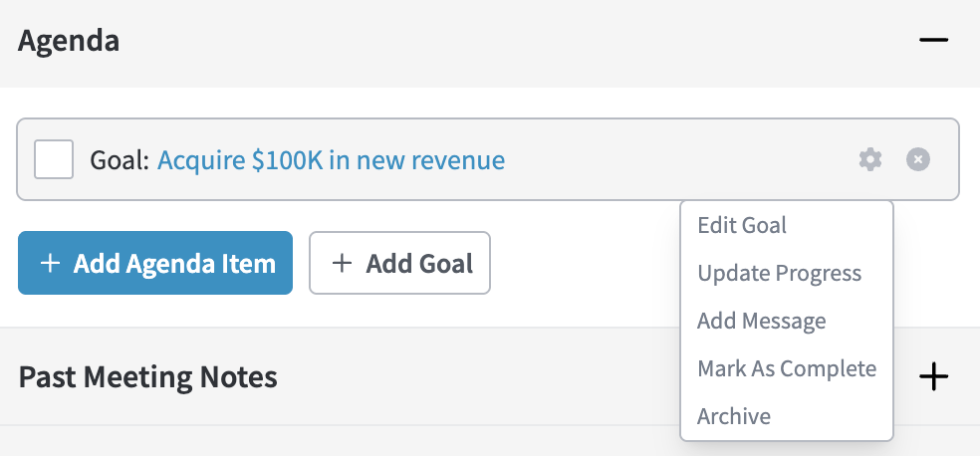Click the Agenda section heading
The image size is (980, 456).
click(x=69, y=41)
